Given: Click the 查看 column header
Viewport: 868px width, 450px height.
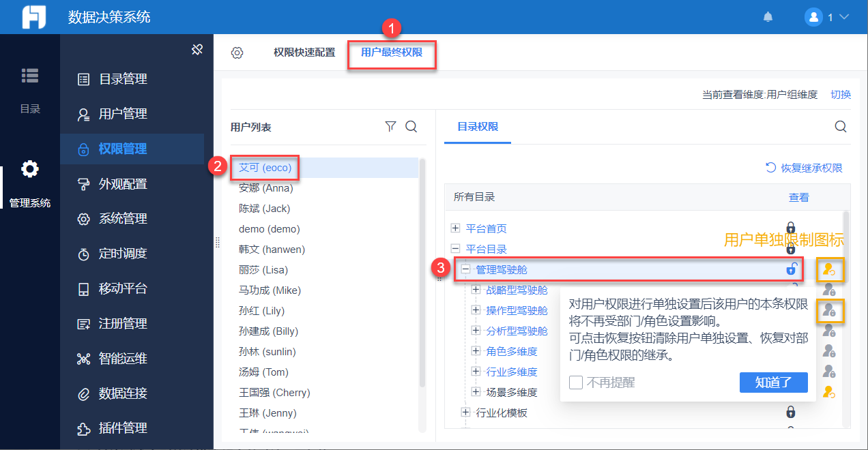Looking at the screenshot, I should (799, 197).
